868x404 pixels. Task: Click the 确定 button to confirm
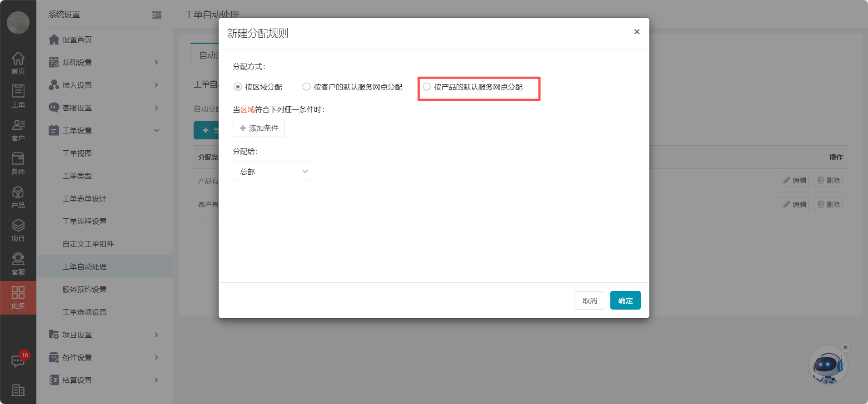click(x=625, y=301)
